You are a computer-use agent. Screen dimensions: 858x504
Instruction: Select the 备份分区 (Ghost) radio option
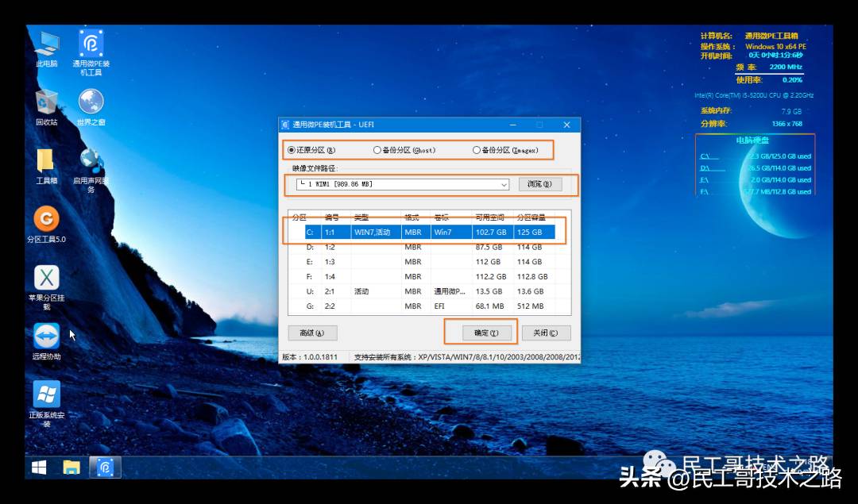(x=404, y=150)
